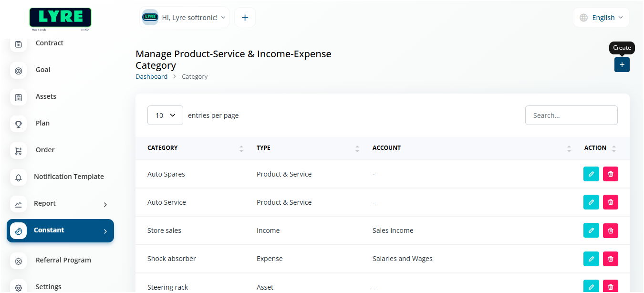The width and height of the screenshot is (644, 293).
Task: Expand the Lyre softronic user menu
Action: click(x=185, y=18)
